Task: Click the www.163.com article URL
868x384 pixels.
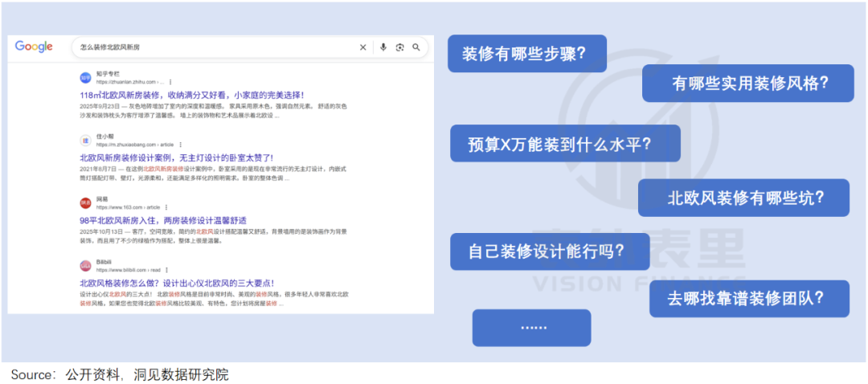Action: tap(128, 207)
